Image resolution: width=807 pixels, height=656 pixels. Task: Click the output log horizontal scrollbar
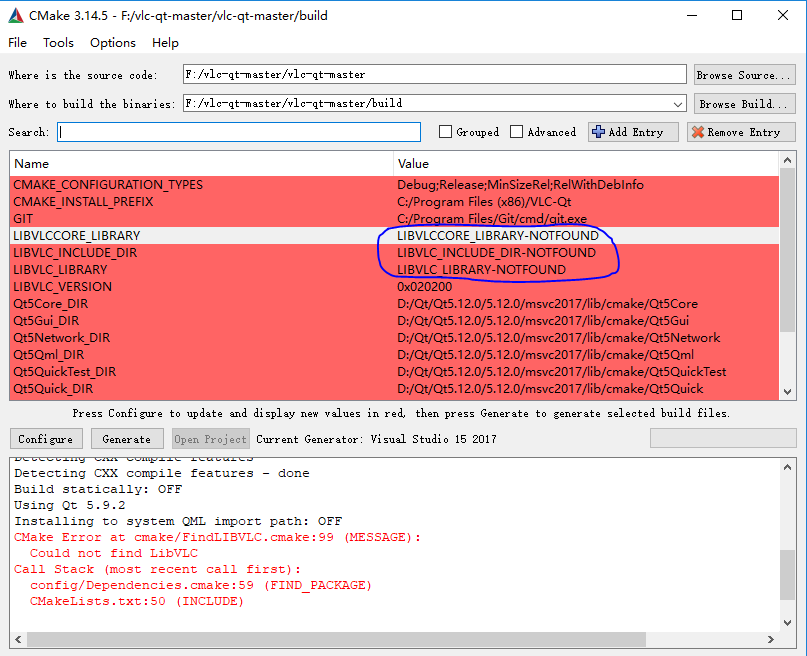pyautogui.click(x=336, y=639)
